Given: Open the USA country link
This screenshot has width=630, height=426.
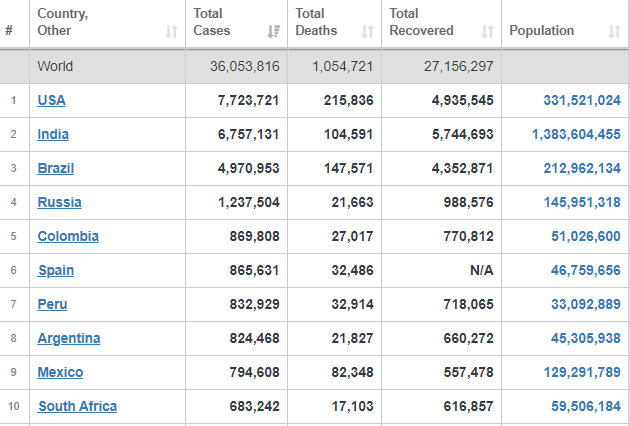Looking at the screenshot, I should click(x=51, y=100).
